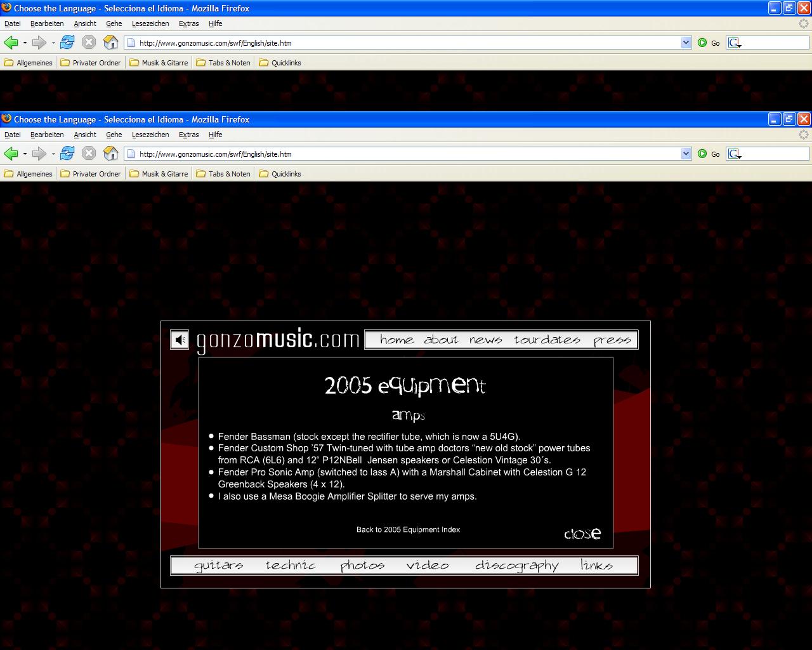Open Quicklinks folder in background window
The height and width of the screenshot is (650, 812).
[x=280, y=63]
